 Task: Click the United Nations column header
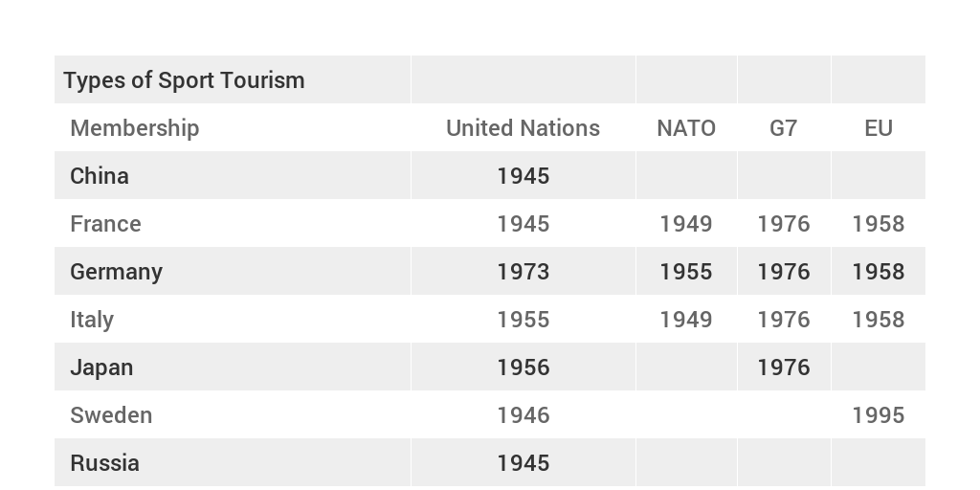(x=523, y=128)
